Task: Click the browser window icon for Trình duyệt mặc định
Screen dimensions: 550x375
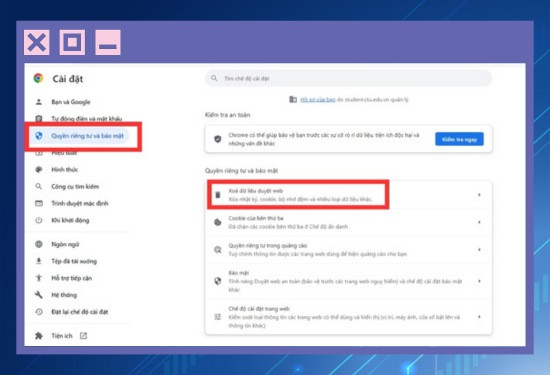Action: coord(39,203)
